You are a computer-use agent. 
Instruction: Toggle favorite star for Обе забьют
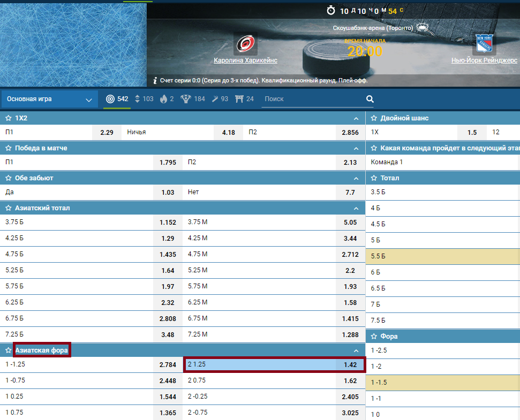click(x=8, y=178)
